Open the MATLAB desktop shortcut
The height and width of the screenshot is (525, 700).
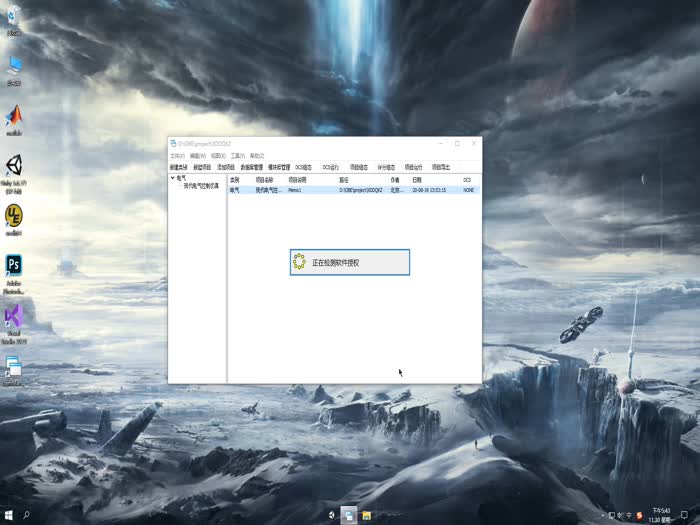click(14, 117)
